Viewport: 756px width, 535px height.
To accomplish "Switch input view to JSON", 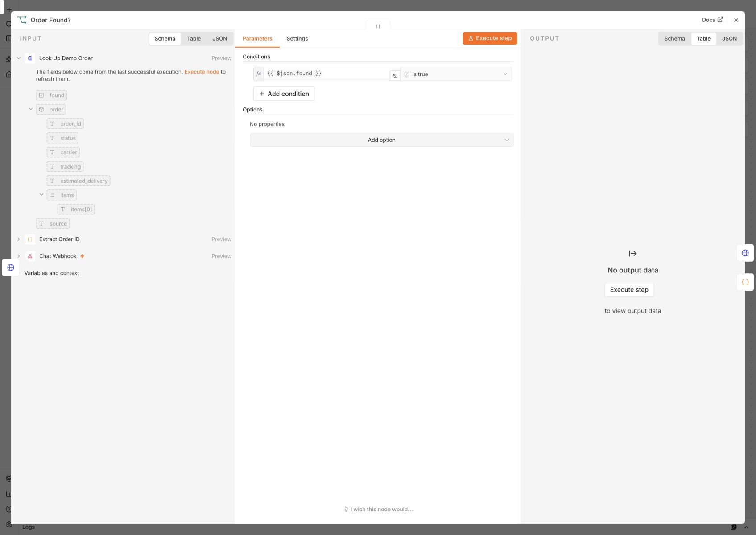I will [x=219, y=39].
